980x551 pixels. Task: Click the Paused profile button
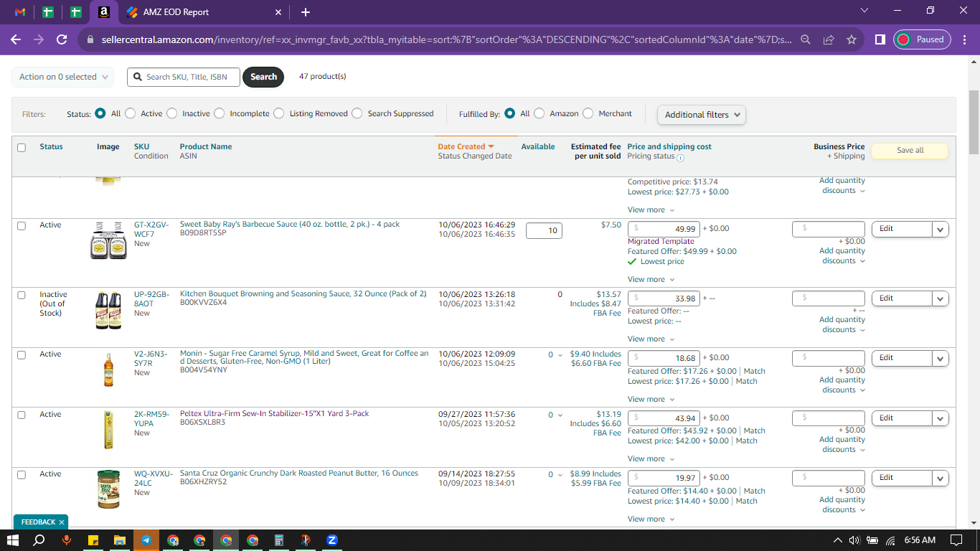[x=923, y=40]
